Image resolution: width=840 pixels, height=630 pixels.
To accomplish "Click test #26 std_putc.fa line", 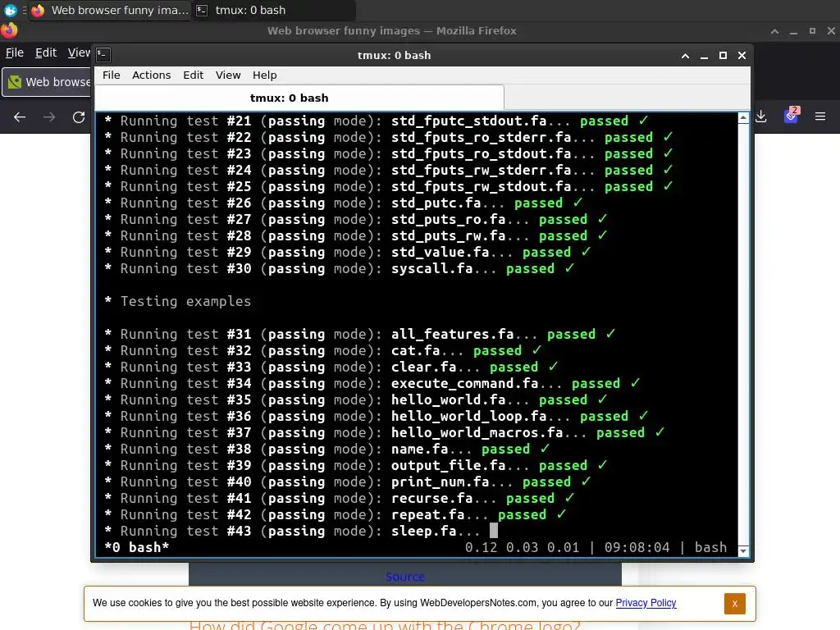I will 344,203.
